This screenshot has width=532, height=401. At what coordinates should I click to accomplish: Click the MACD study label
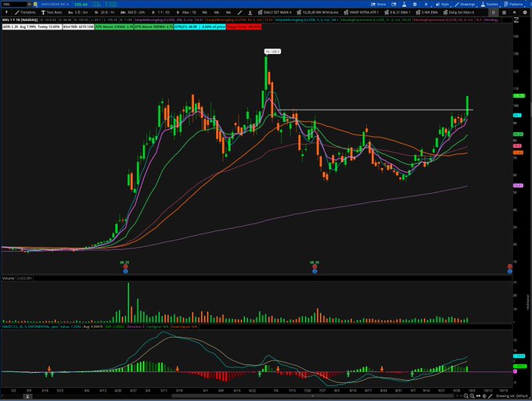point(30,327)
